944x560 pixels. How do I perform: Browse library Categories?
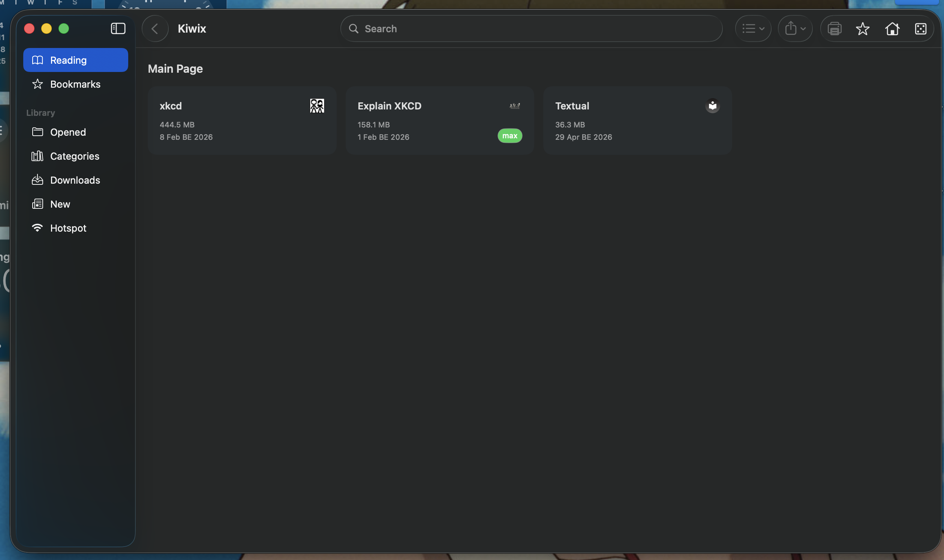coord(75,156)
